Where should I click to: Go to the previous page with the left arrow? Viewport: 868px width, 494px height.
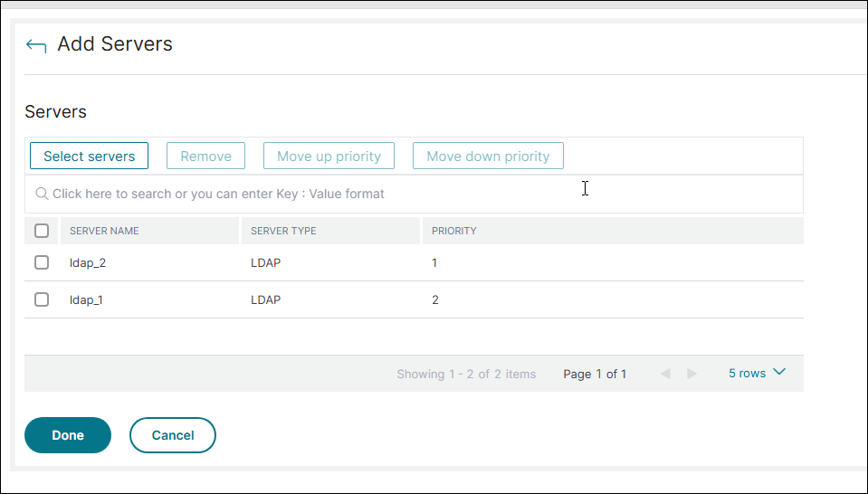665,374
